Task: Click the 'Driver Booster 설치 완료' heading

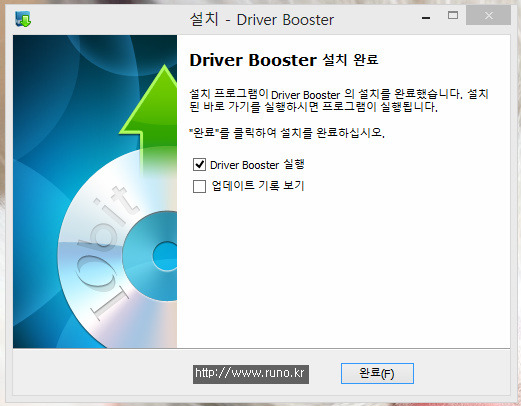Action: 284,60
